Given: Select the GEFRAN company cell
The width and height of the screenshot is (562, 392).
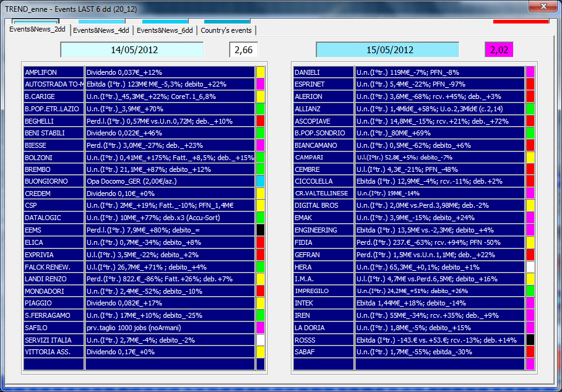Looking at the screenshot, I should point(323,255).
